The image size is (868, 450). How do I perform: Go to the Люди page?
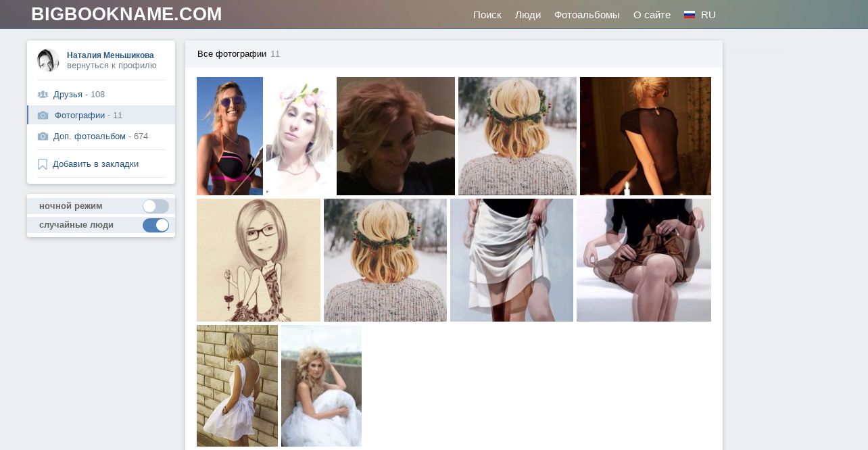pyautogui.click(x=528, y=15)
